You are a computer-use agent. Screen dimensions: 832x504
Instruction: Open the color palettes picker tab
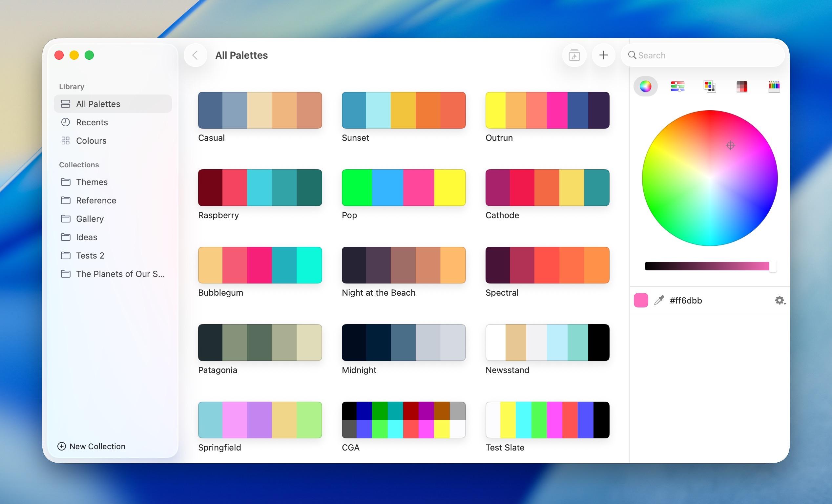709,87
